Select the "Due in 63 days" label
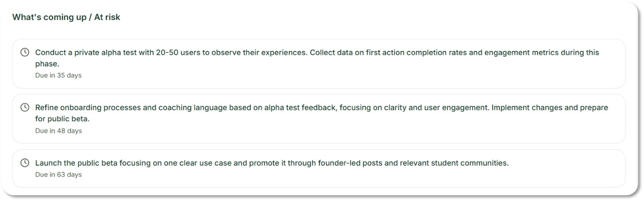This screenshot has height=201, width=644. tap(58, 174)
